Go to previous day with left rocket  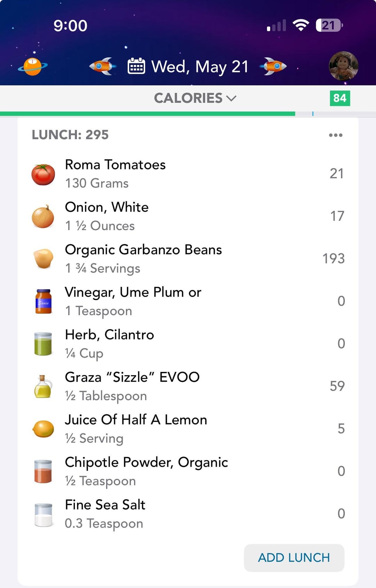click(101, 66)
